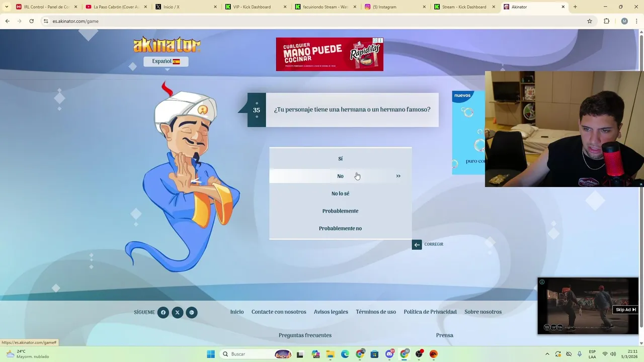Switch to facuiriondo Stream tab
644x362 pixels.
tap(325, 7)
